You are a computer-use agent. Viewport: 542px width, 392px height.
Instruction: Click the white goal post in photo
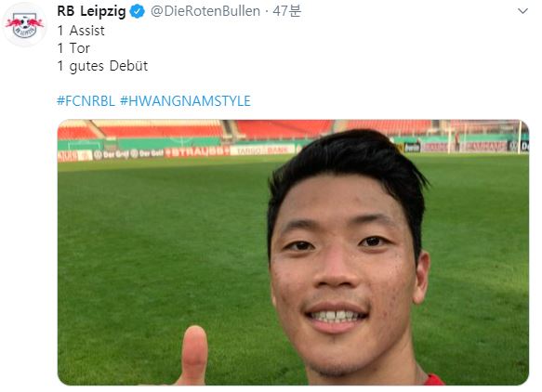pos(519,137)
